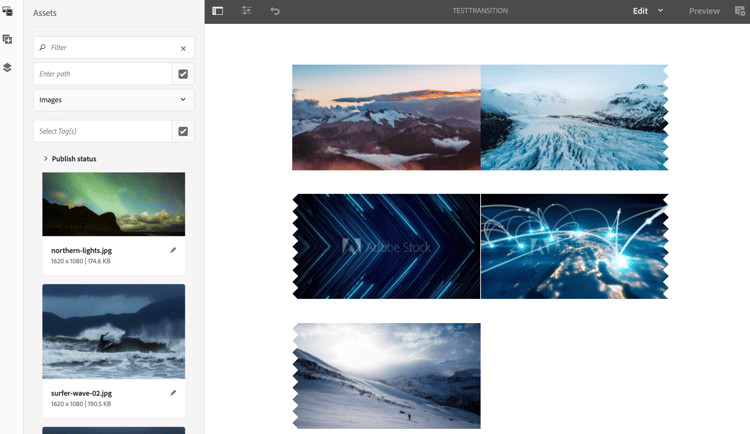The image size is (750, 434).
Task: Toggle the Enter path checkbox
Action: [x=183, y=74]
